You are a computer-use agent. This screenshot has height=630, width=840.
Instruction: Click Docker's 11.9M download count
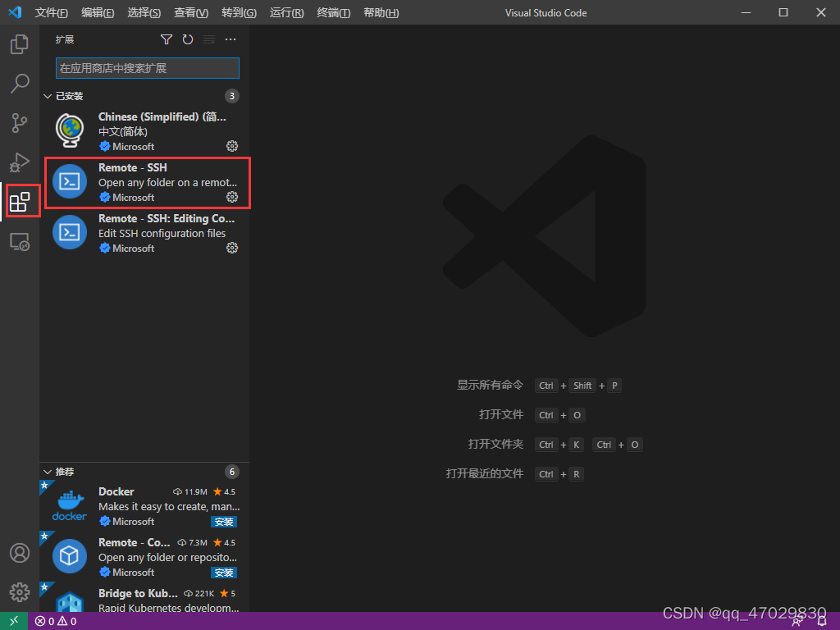[x=190, y=492]
